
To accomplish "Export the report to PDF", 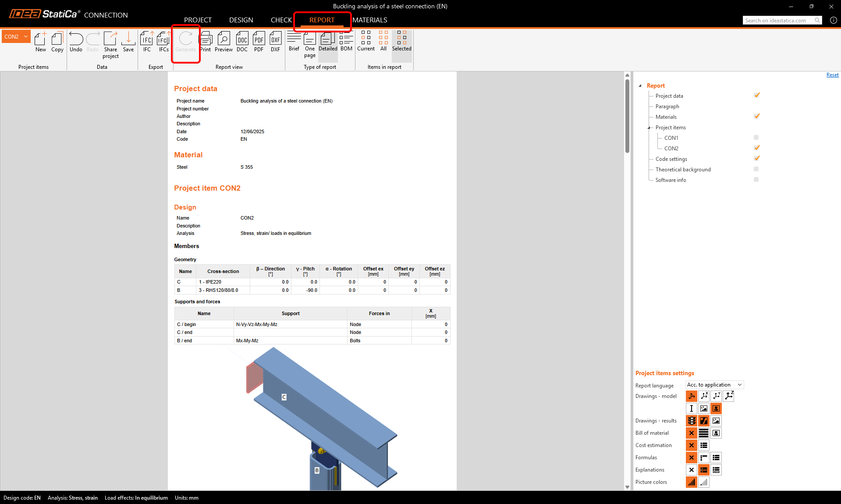I will click(259, 42).
